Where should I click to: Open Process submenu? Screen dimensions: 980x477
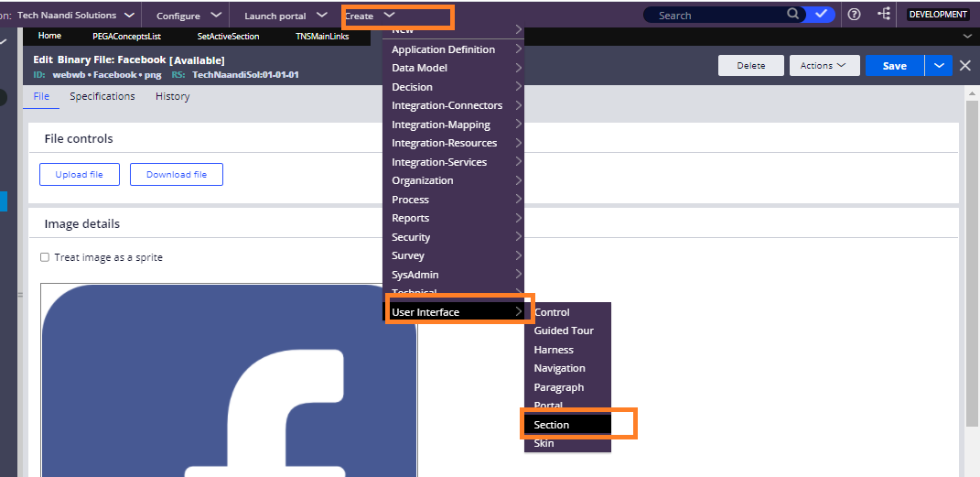[x=453, y=200]
